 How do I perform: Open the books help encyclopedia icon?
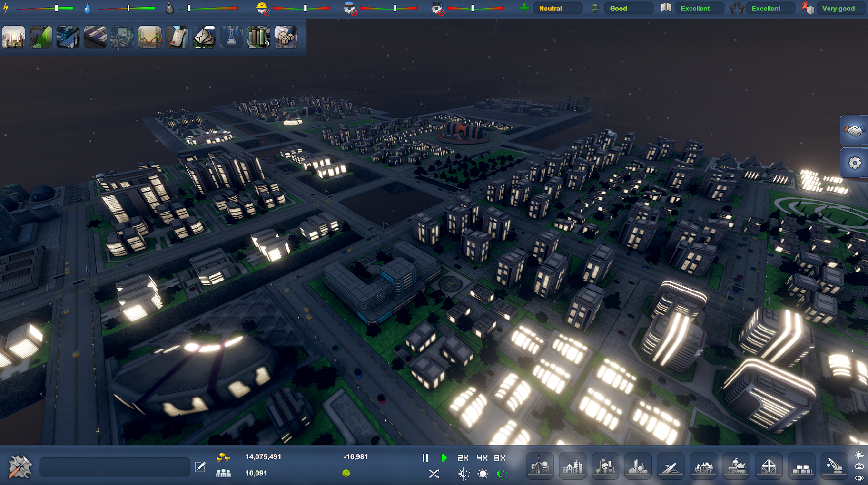pos(259,37)
